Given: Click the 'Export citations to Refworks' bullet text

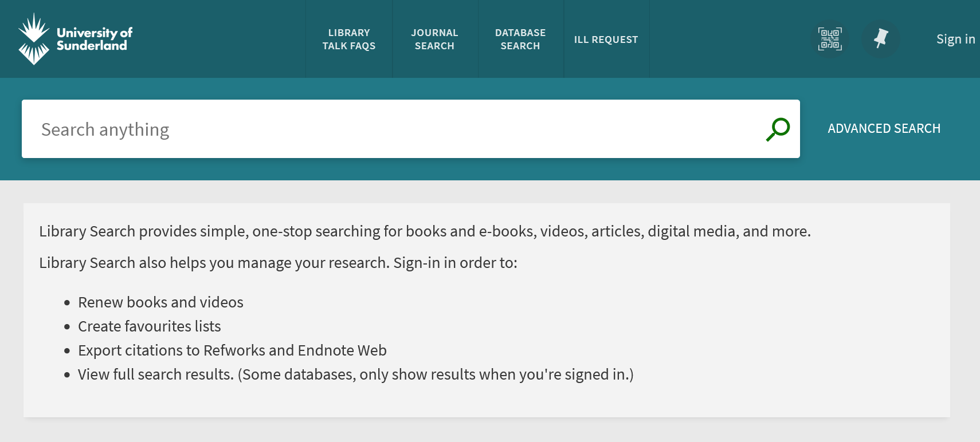Looking at the screenshot, I should (x=232, y=350).
